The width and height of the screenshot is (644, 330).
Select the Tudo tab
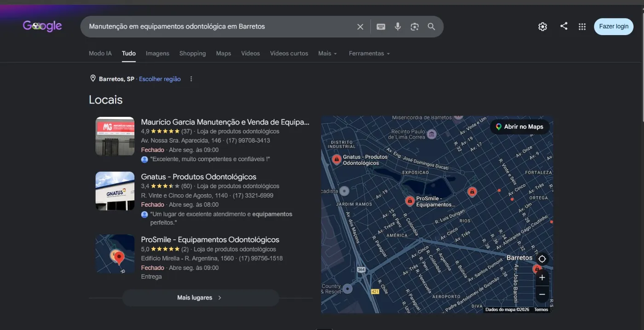(x=129, y=53)
